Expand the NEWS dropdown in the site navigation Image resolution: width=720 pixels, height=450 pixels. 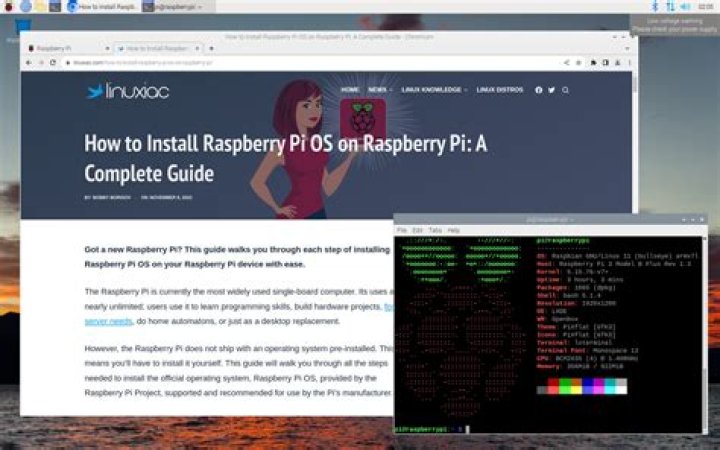380,90
